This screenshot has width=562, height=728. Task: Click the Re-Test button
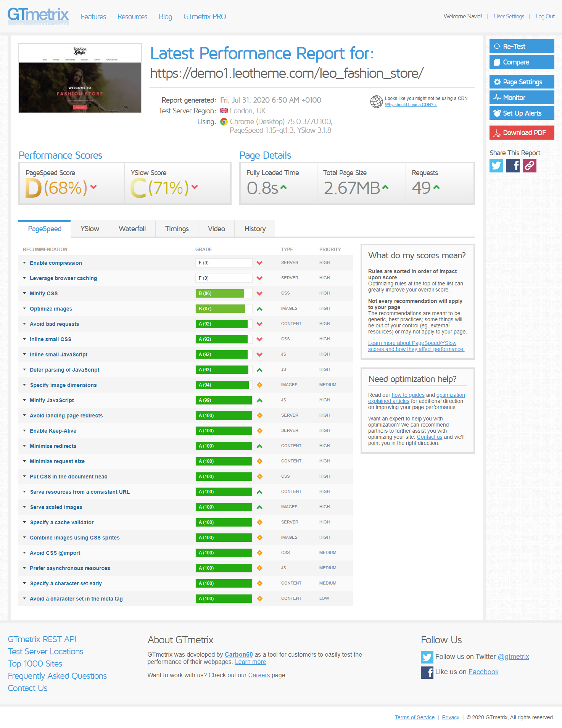click(522, 47)
